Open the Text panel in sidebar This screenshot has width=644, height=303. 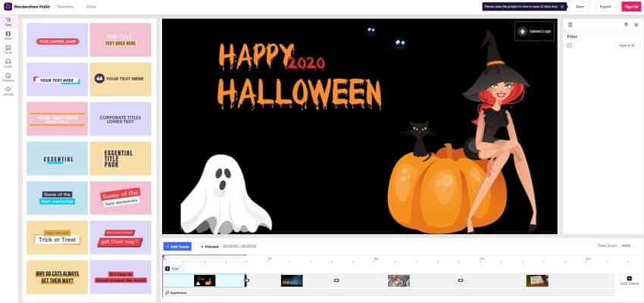click(8, 22)
